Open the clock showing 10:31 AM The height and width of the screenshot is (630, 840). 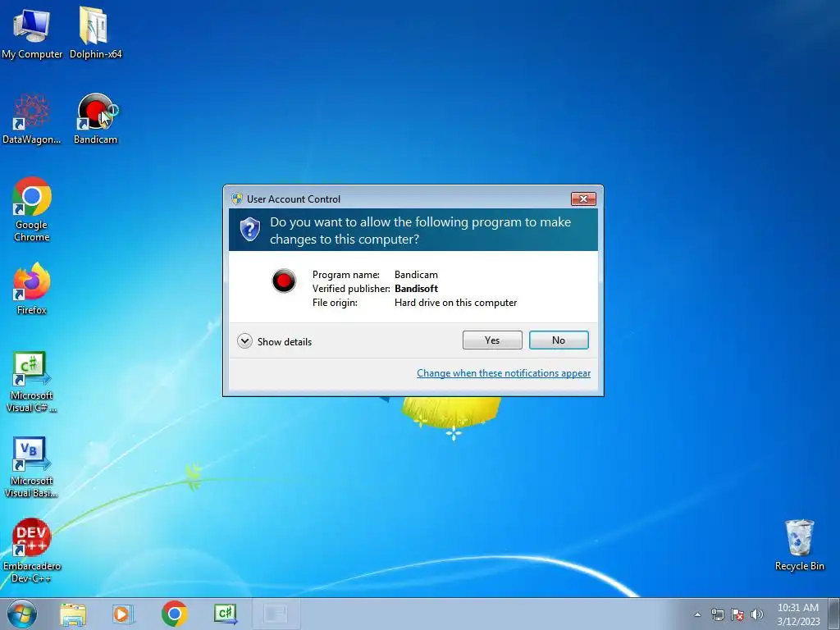(x=797, y=614)
